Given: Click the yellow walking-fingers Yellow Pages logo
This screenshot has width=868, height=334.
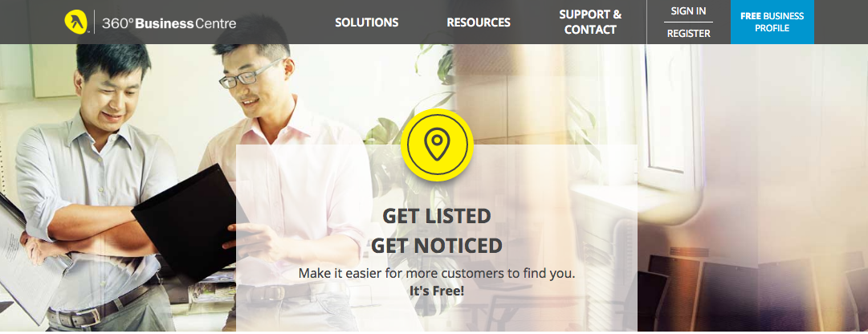Looking at the screenshot, I should pyautogui.click(x=76, y=22).
